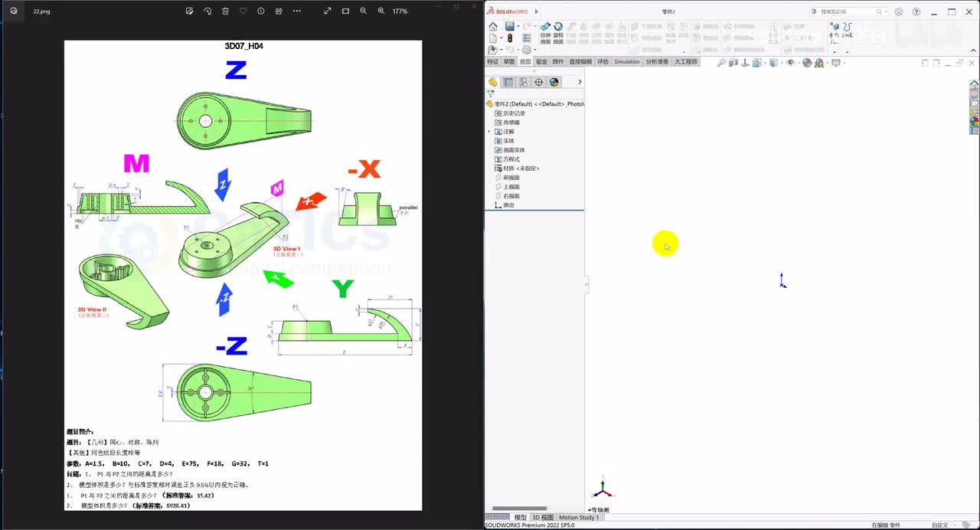The height and width of the screenshot is (530, 980).
Task: Open the ConfigurationManager tab icon
Action: (x=524, y=82)
